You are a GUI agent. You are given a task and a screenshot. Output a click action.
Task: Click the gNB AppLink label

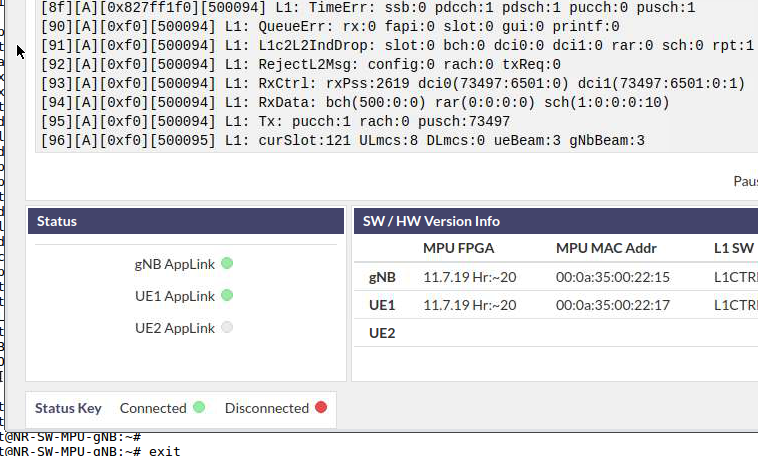tap(175, 264)
